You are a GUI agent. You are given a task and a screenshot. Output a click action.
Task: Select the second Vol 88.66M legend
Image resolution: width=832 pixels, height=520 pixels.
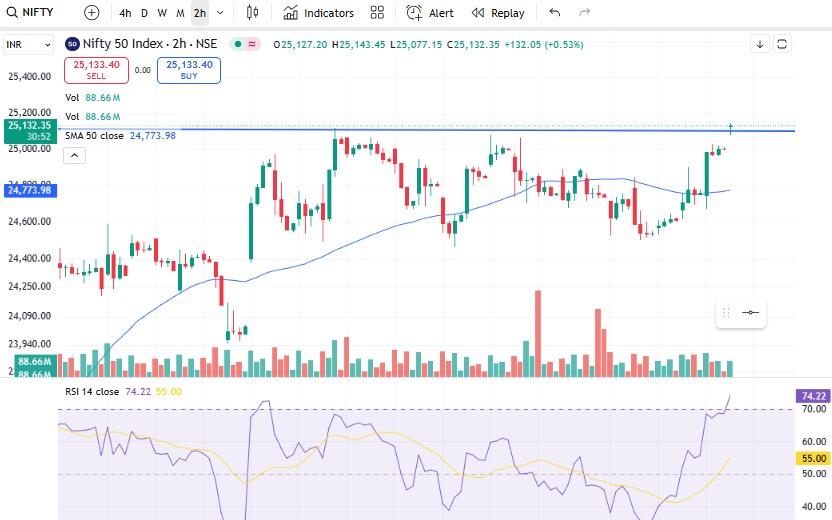click(92, 116)
